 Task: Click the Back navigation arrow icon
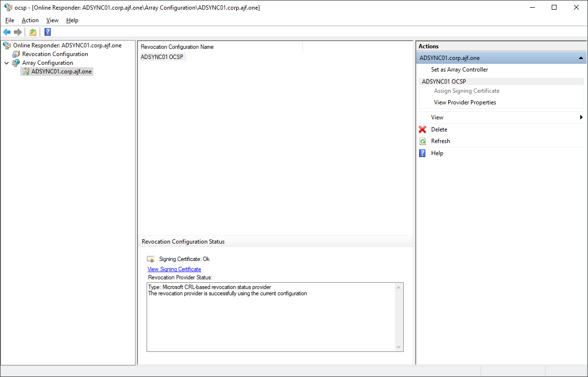point(7,32)
